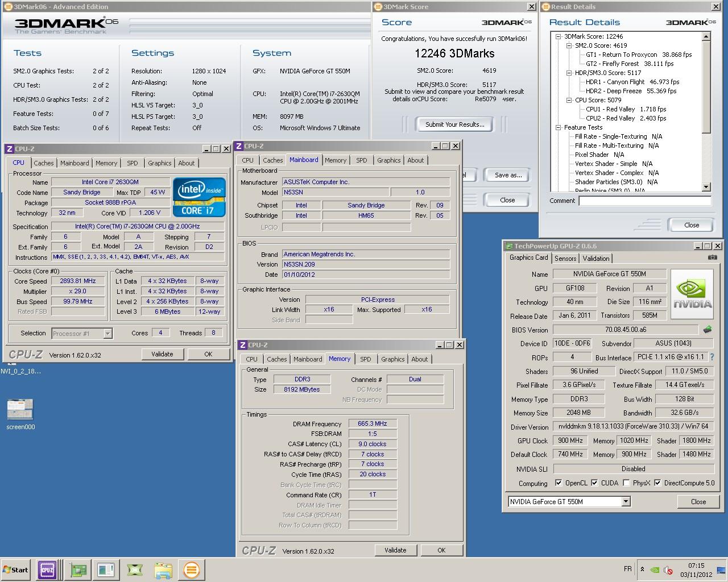This screenshot has width=728, height=582.
Task: Switch to SPD tab in Mainboard window
Action: click(362, 160)
